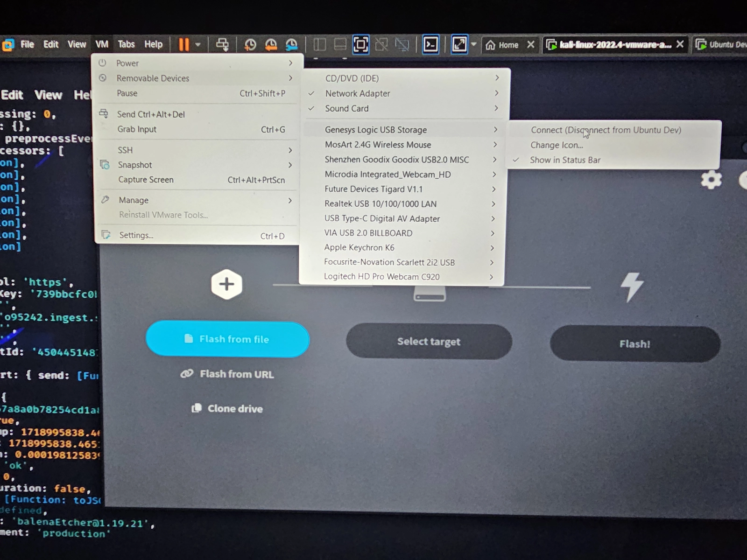Screen dimensions: 747x560
Task: Take a new snapshot using the toolbar icon
Action: (250, 44)
